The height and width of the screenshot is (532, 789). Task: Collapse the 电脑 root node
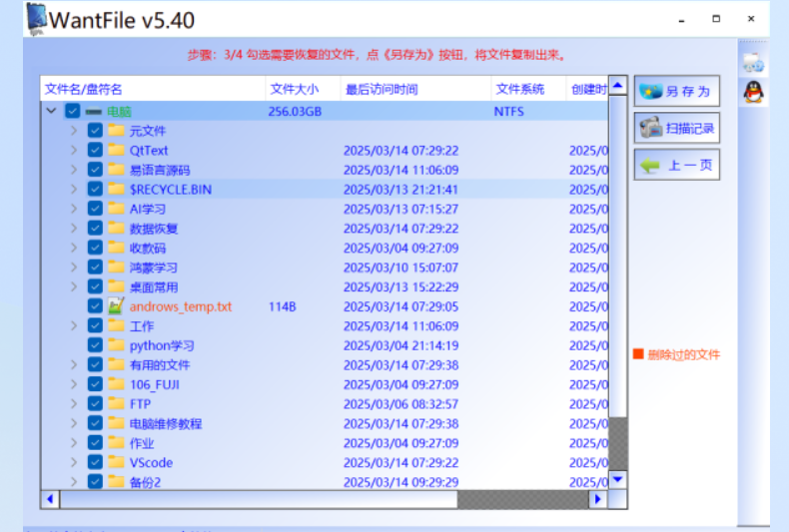(51, 111)
